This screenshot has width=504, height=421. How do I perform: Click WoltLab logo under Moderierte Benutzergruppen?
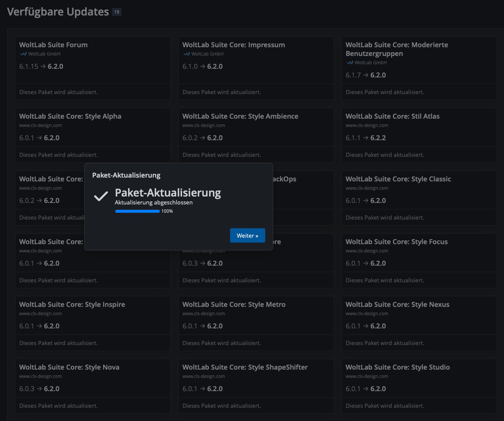coord(349,63)
